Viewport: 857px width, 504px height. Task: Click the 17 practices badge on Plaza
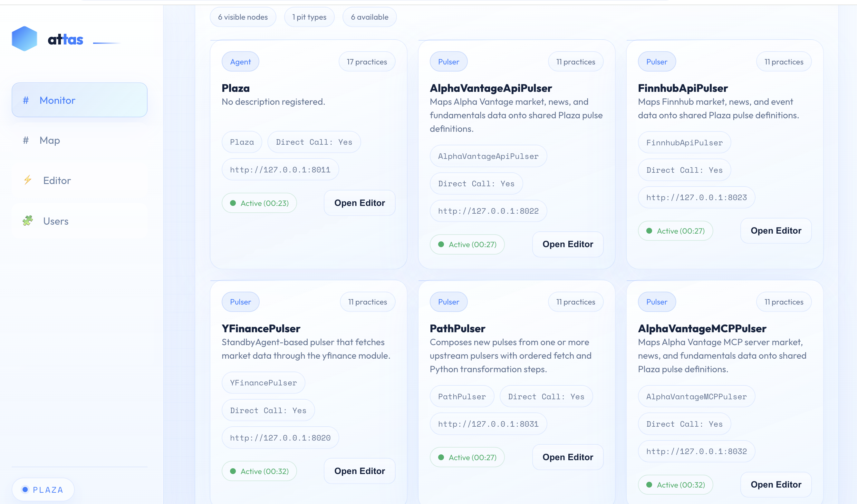click(367, 62)
